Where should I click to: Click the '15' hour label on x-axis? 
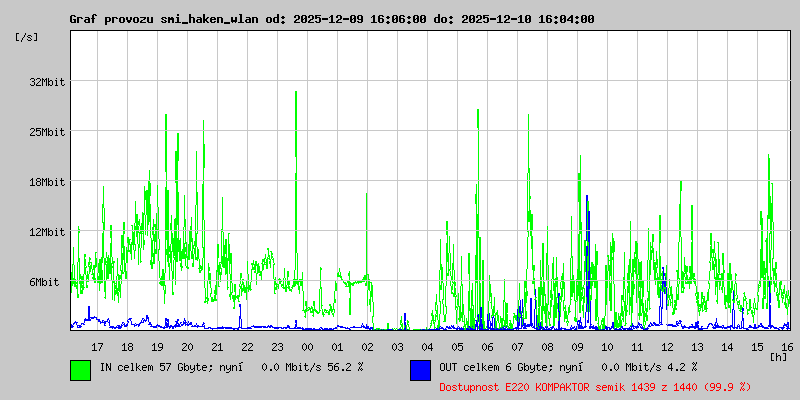[x=758, y=347]
